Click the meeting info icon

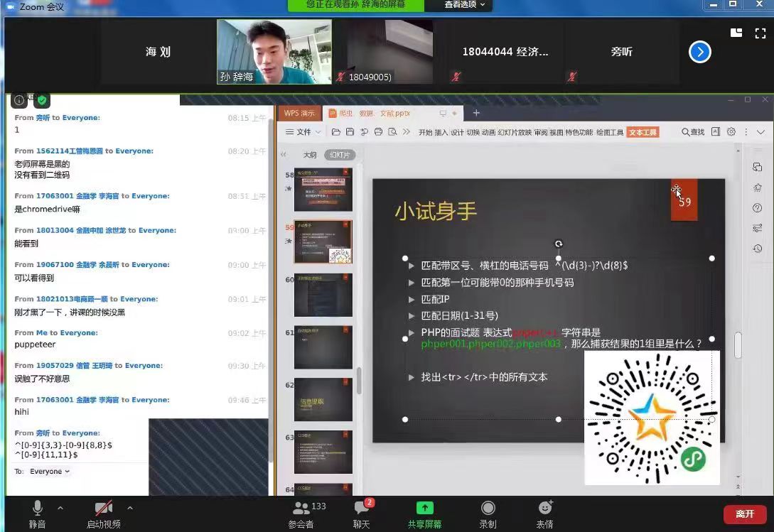pos(19,100)
